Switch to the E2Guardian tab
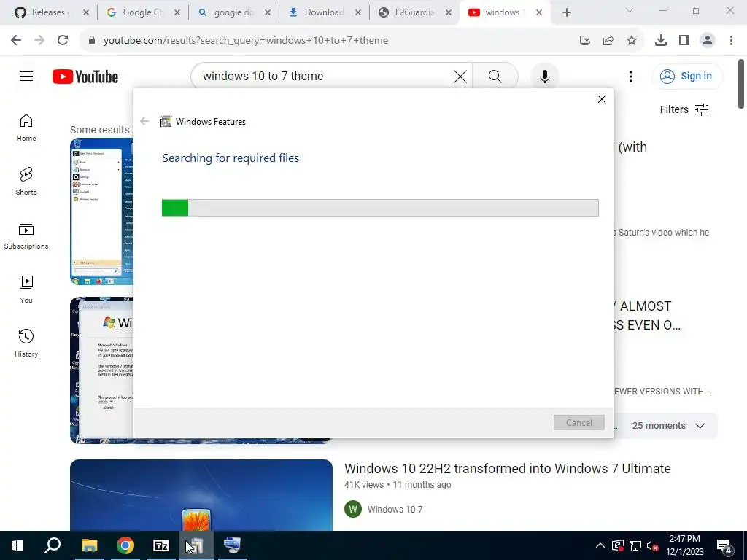 click(x=414, y=12)
